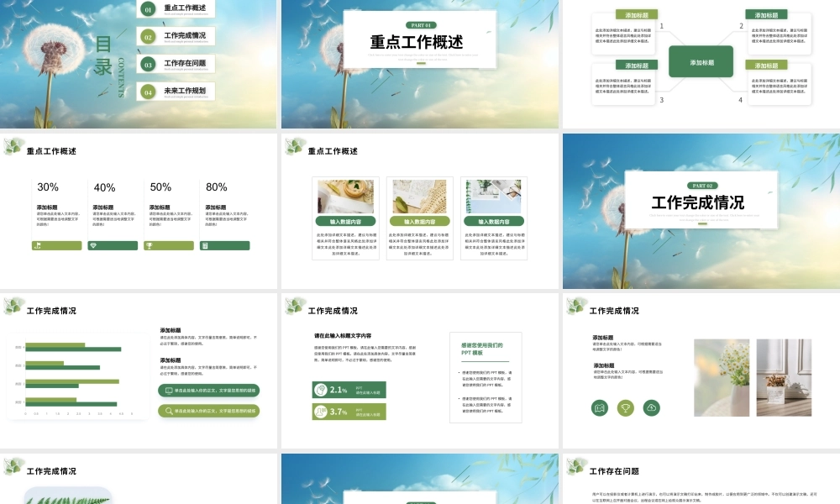840x504 pixels.
Task: Click the 50% figure
Action: click(160, 187)
